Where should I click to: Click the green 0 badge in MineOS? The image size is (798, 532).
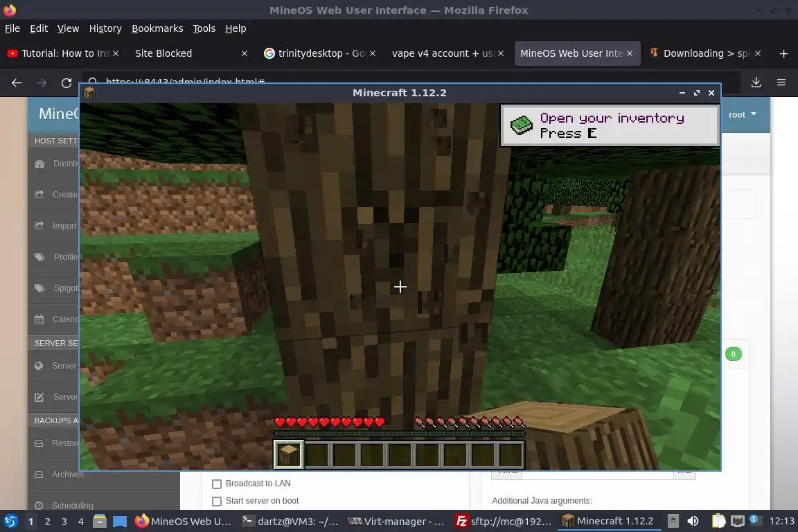click(733, 354)
